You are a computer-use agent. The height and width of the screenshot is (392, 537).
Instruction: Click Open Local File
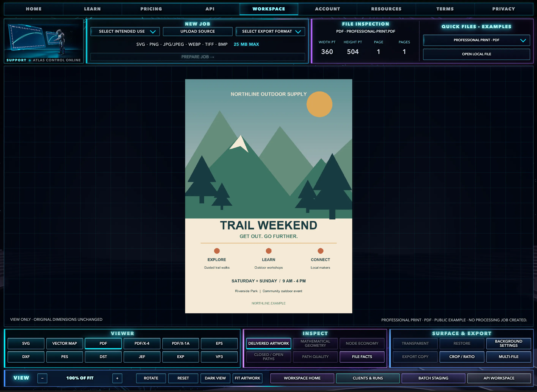[476, 54]
